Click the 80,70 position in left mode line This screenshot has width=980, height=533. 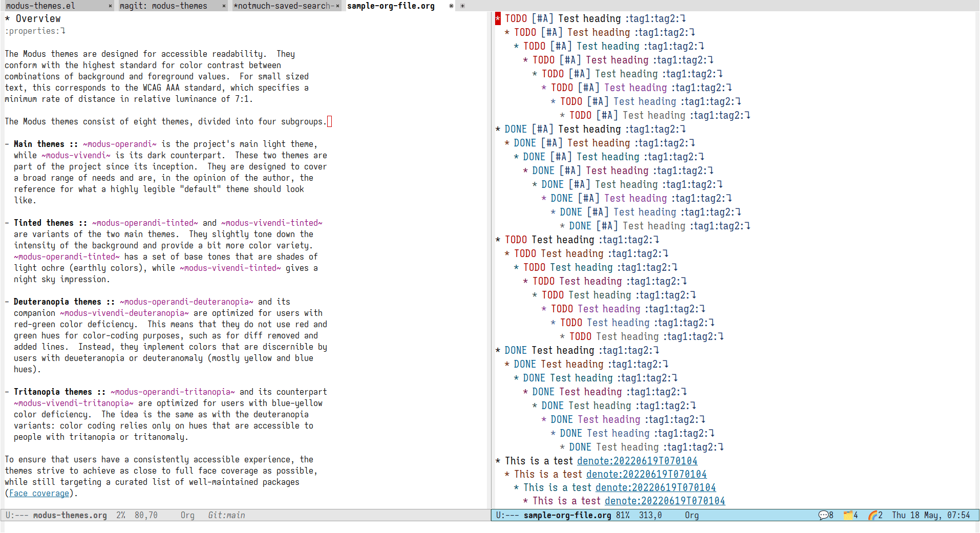click(x=146, y=515)
